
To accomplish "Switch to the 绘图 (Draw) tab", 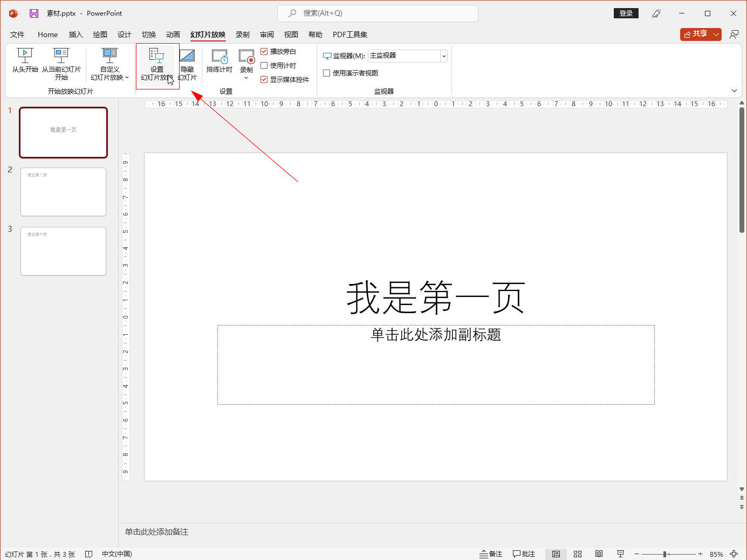I will [100, 34].
